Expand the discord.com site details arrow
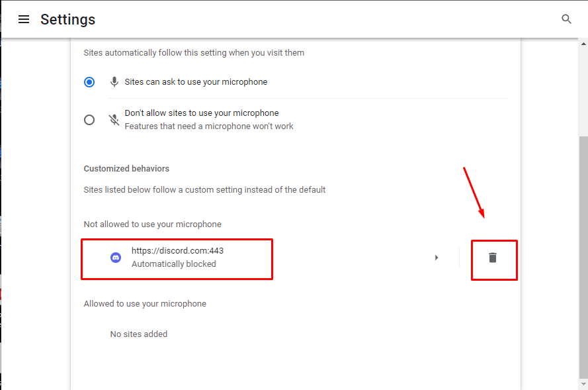This screenshot has height=390, width=588. point(437,258)
